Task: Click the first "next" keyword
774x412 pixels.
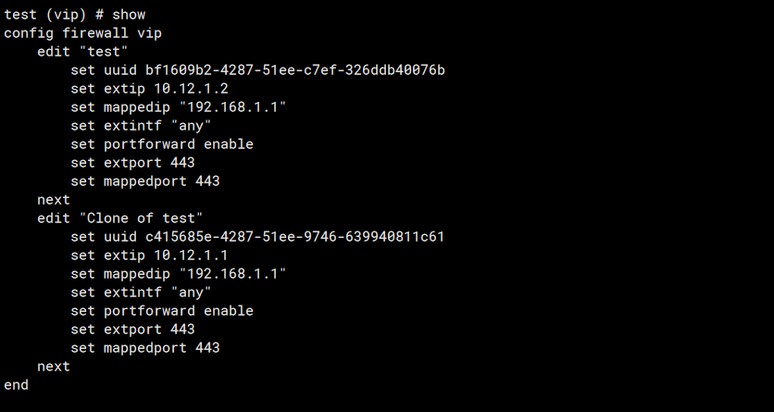Action: click(x=53, y=200)
